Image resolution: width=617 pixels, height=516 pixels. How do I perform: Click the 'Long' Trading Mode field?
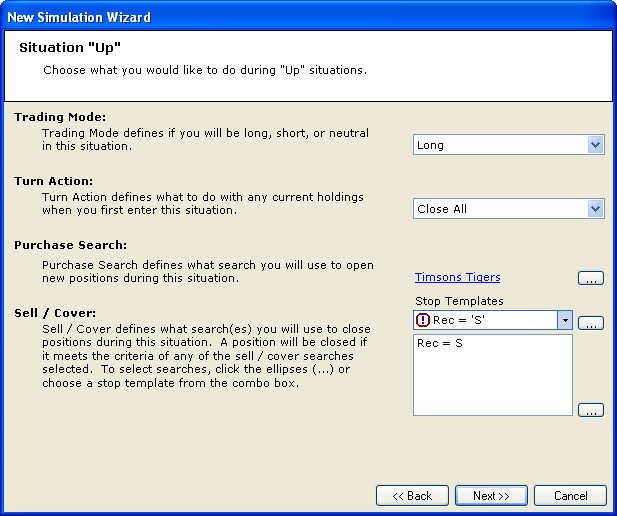[x=500, y=145]
